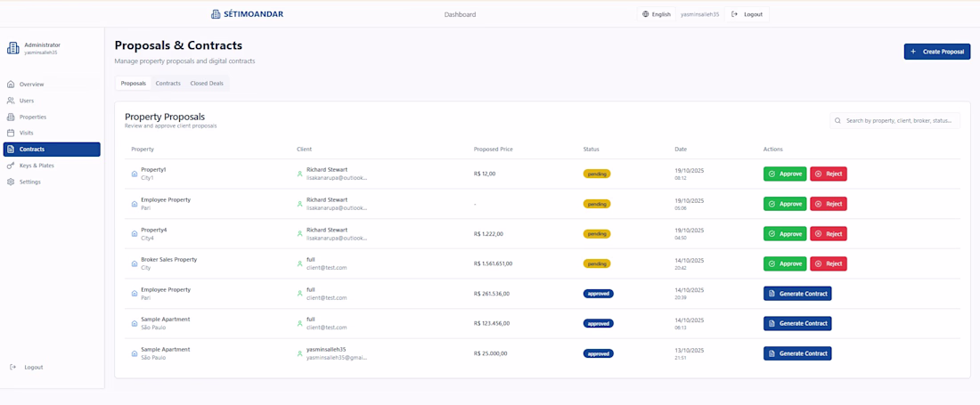Click the Overview home icon in sidebar
The image size is (980, 405).
tap(11, 85)
